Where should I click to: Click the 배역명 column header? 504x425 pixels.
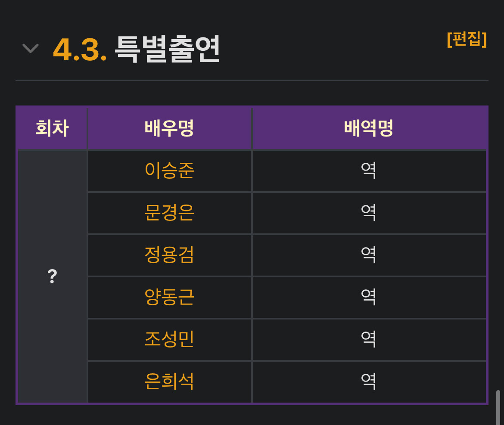point(369,128)
